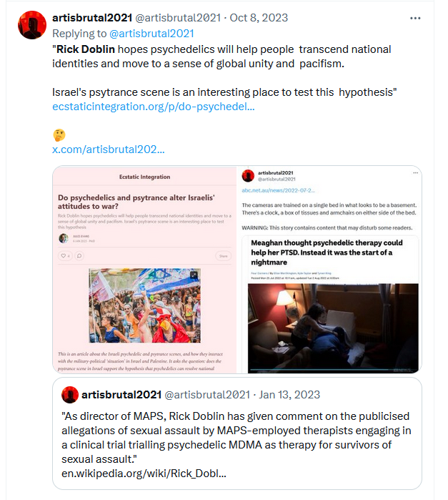Open the ecstaticintegration.org article link

pos(153,107)
